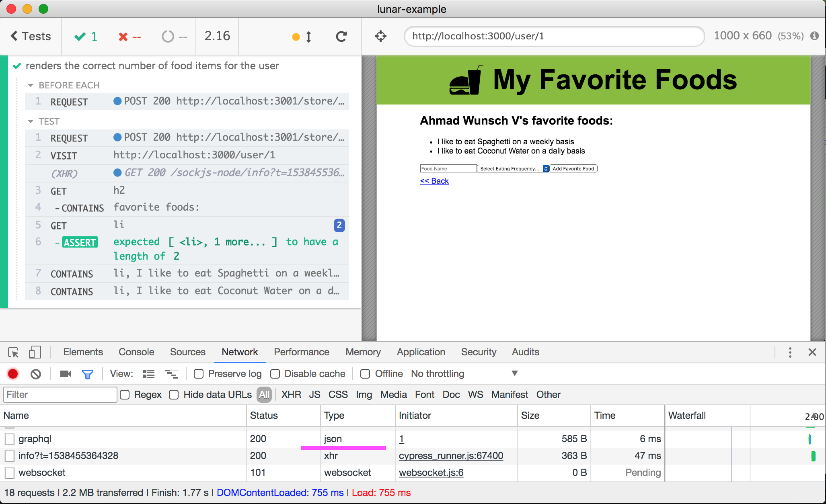Click the viewport info icon

point(814,36)
